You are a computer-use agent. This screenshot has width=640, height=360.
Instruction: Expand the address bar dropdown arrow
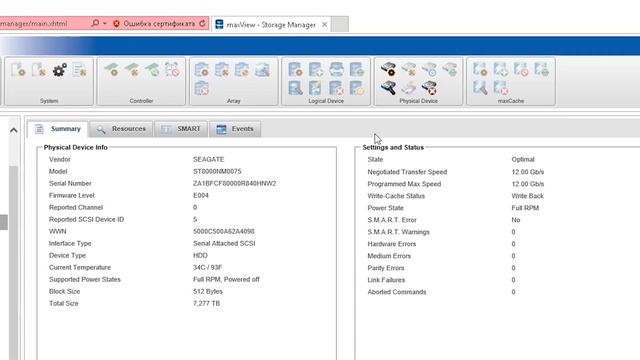coord(105,24)
